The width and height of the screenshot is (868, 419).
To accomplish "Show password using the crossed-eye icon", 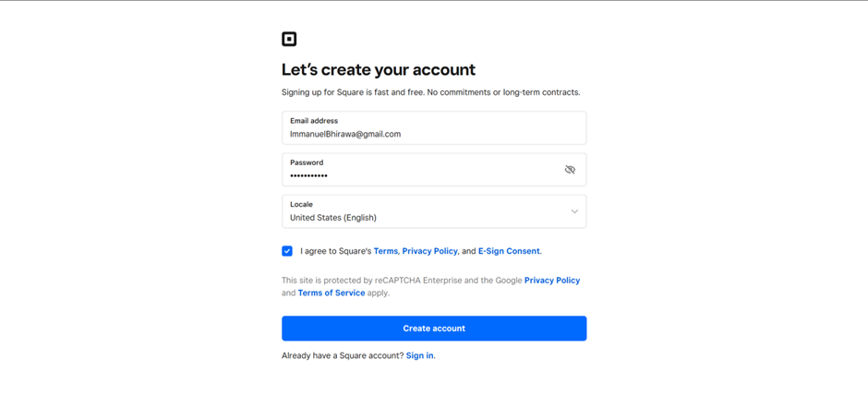I will 570,170.
